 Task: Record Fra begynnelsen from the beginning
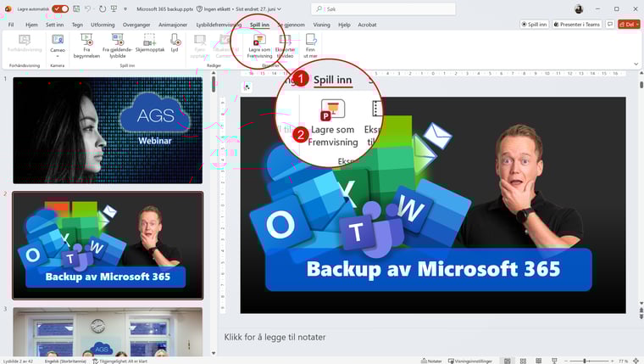tap(86, 46)
